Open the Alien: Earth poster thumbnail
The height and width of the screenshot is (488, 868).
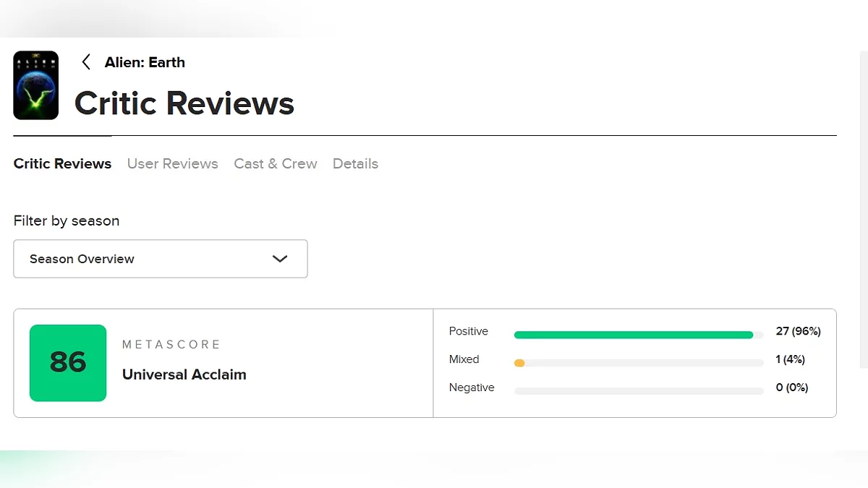36,85
